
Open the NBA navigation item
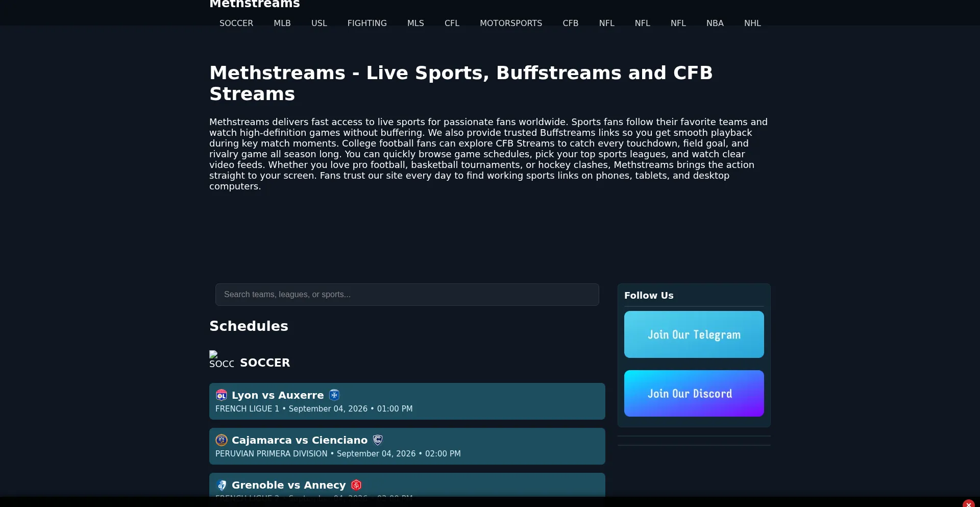(715, 23)
